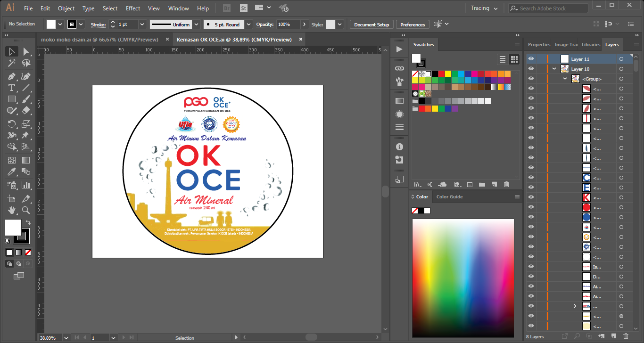Select the Line Segment tool
This screenshot has height=343, width=644.
[x=26, y=88]
